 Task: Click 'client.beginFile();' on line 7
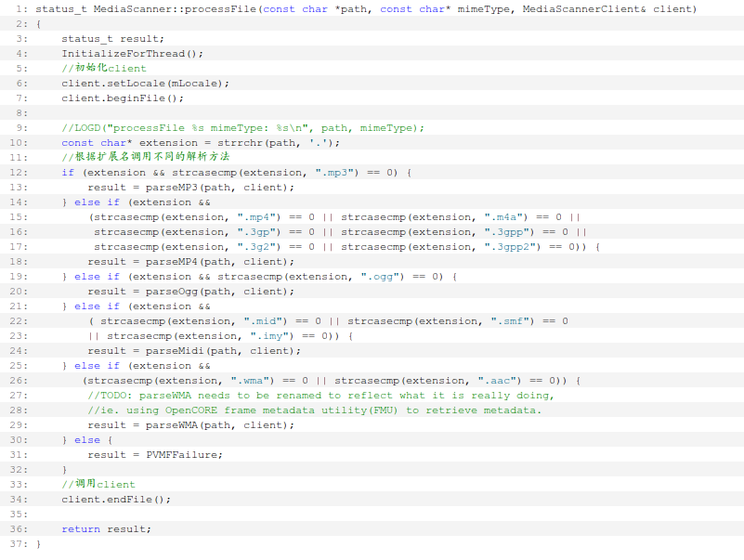(x=123, y=98)
